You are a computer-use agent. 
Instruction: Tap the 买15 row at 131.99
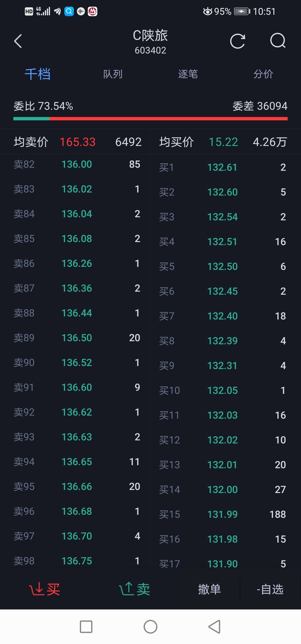coord(222,514)
